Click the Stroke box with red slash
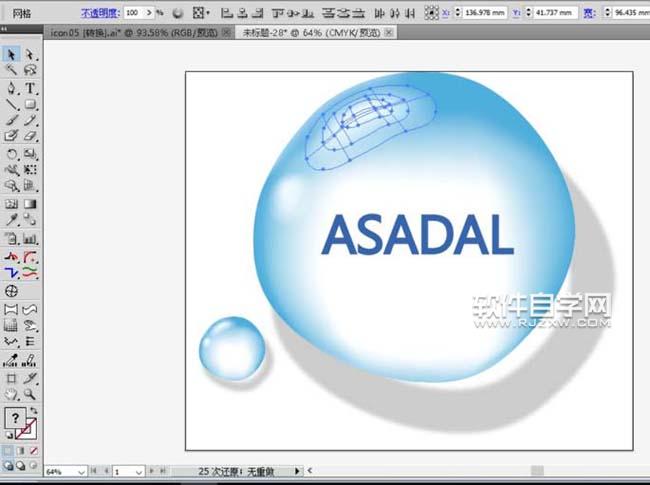Image resolution: width=650 pixels, height=485 pixels. (28, 430)
